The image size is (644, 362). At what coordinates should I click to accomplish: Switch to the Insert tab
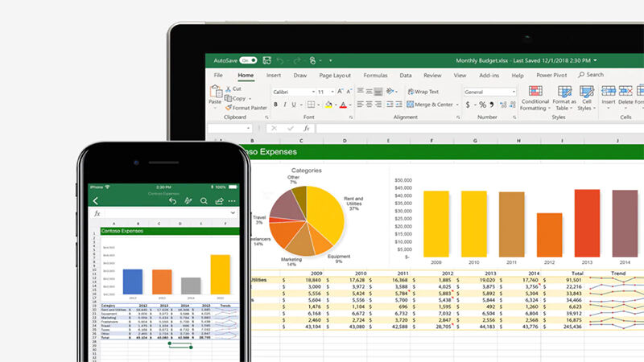274,76
